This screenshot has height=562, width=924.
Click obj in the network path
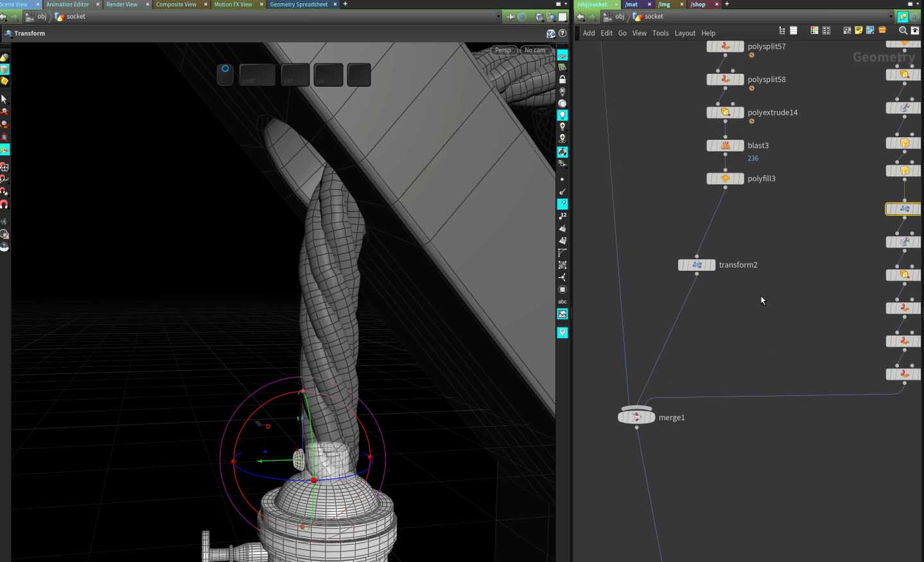[619, 17]
